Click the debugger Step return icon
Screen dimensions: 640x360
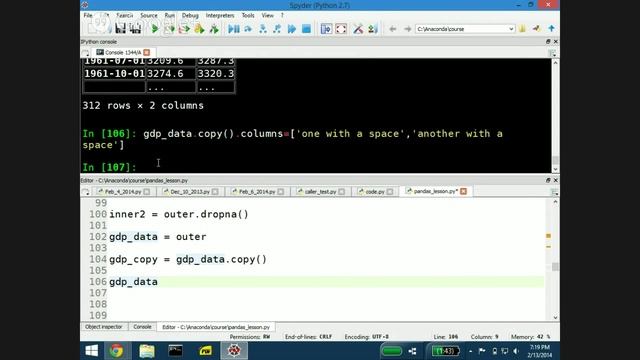click(x=277, y=29)
